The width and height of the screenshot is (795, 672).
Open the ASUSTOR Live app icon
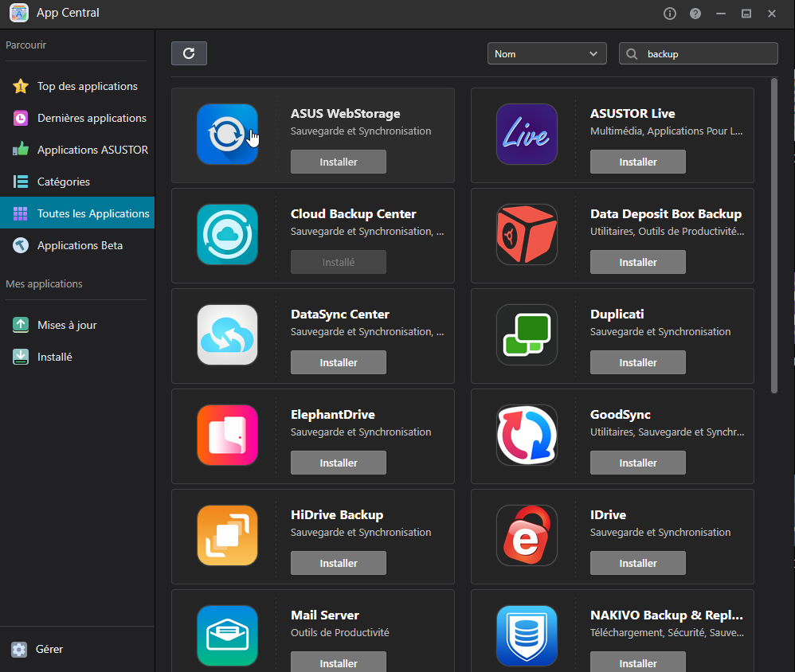coord(527,135)
